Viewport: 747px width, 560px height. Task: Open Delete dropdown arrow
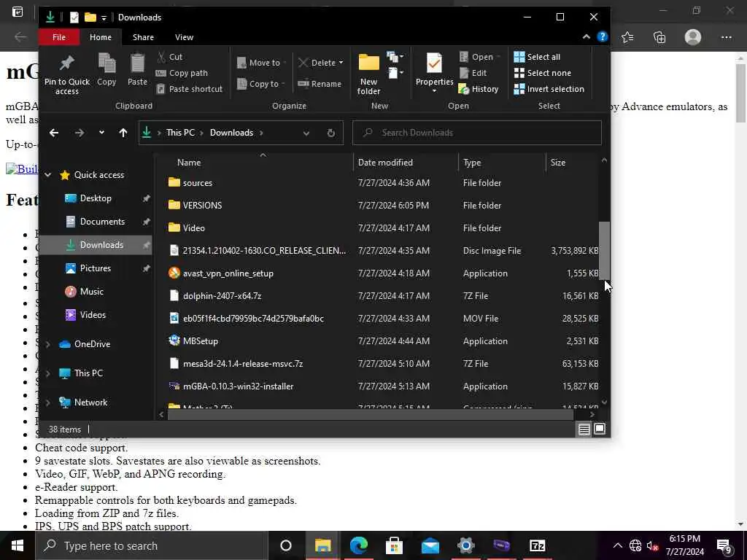(341, 63)
